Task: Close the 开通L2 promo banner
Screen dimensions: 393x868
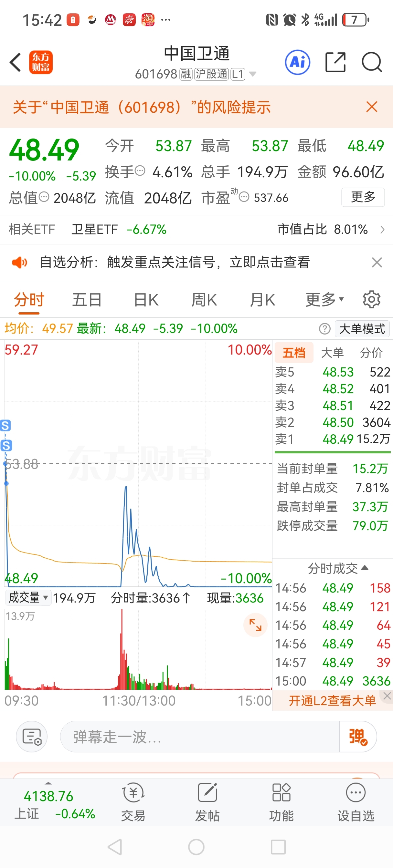Action: (387, 696)
